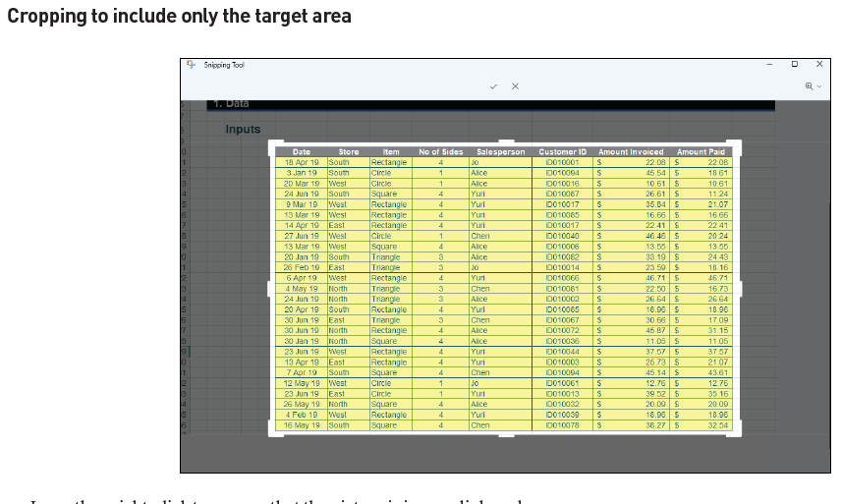Click the date cell '12 May 19'
The image size is (841, 504).
[x=302, y=383]
